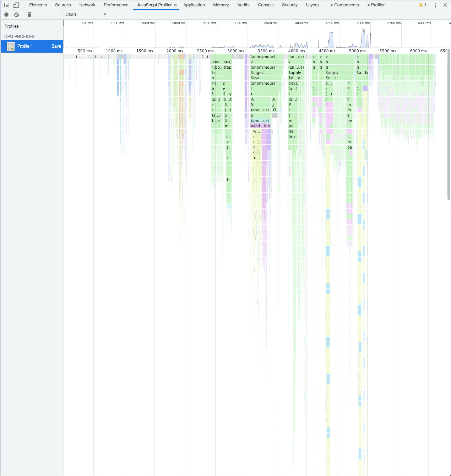451x476 pixels.
Task: Switch to the Memory tab
Action: 221,5
